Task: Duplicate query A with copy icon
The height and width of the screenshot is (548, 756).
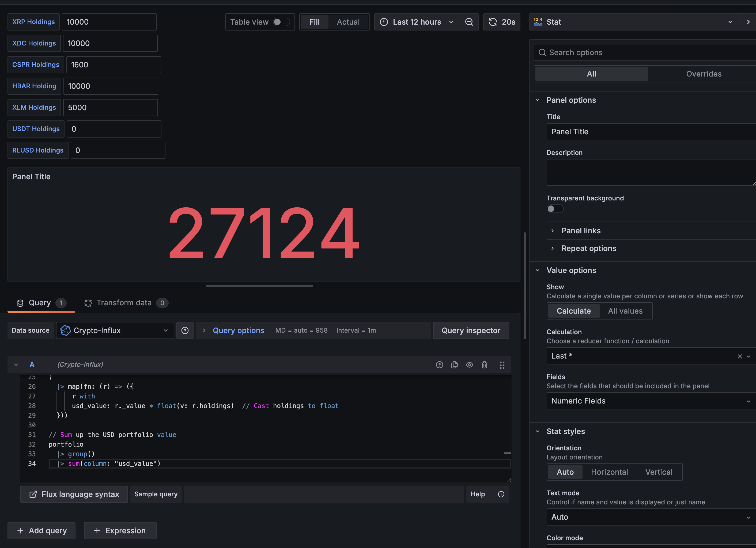Action: click(454, 365)
